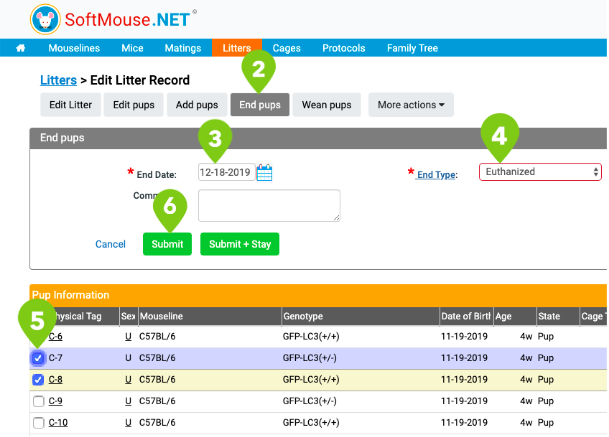Click the Submit + Stay button

[240, 244]
